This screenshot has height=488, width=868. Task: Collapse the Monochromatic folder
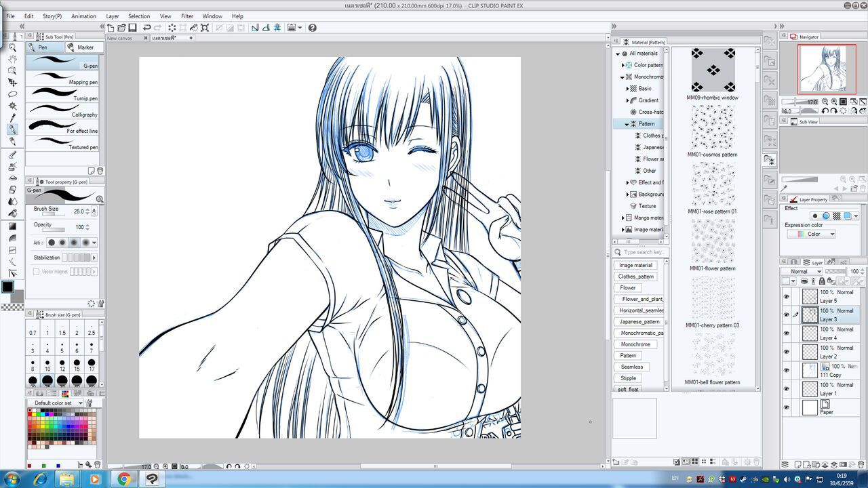623,77
